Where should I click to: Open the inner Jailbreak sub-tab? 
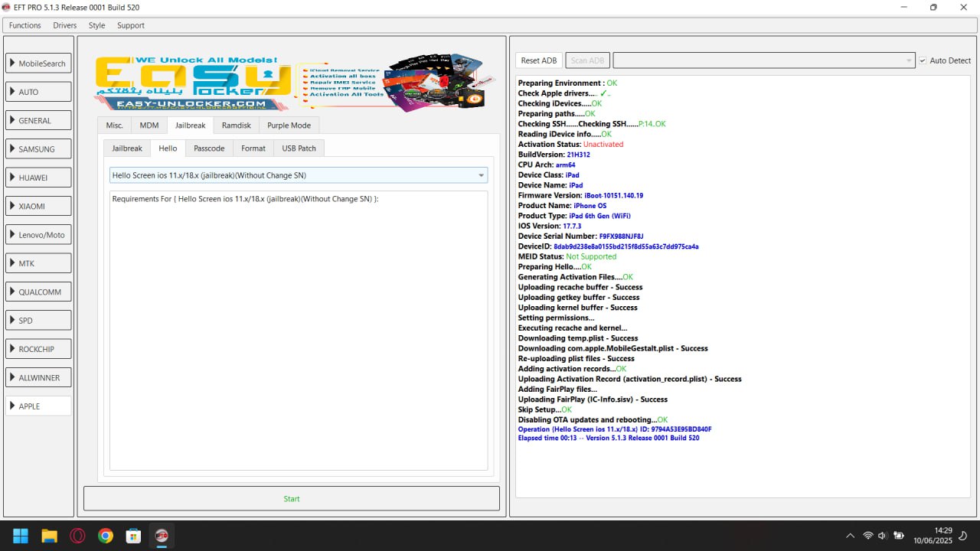127,148
